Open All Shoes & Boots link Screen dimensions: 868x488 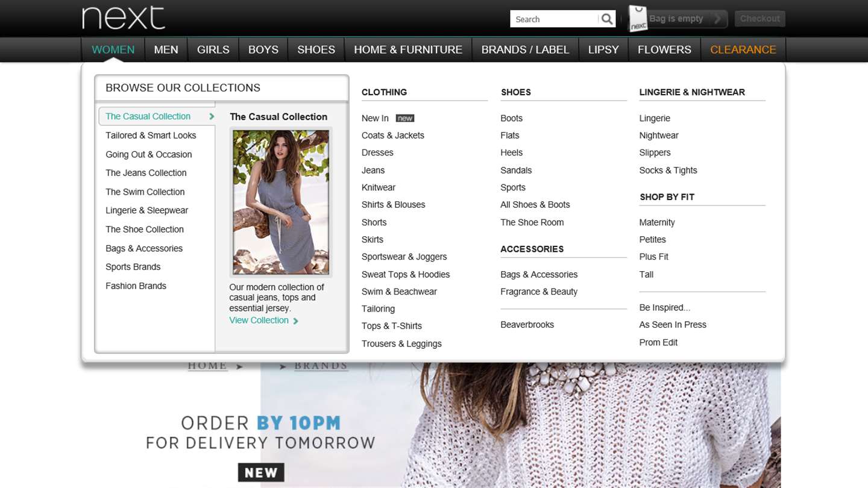tap(535, 205)
